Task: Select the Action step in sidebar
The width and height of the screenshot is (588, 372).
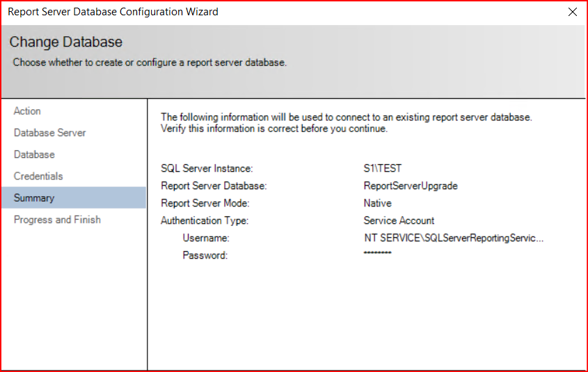Action: (28, 111)
